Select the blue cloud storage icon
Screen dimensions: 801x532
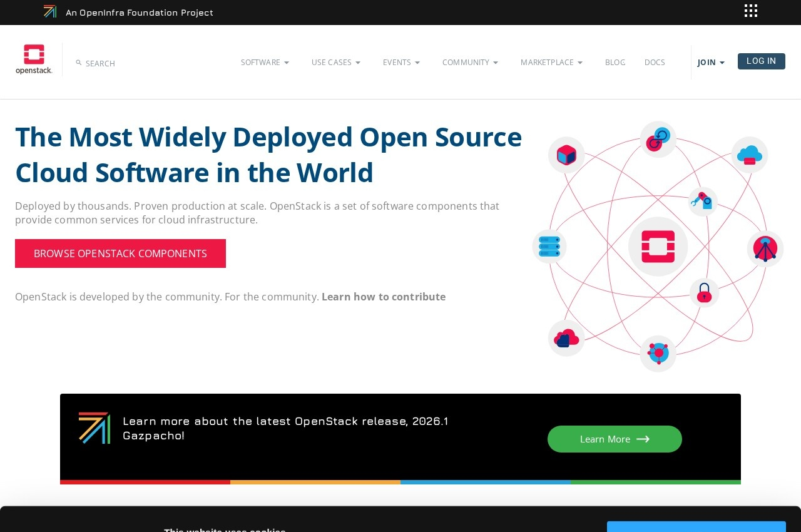[x=750, y=155]
